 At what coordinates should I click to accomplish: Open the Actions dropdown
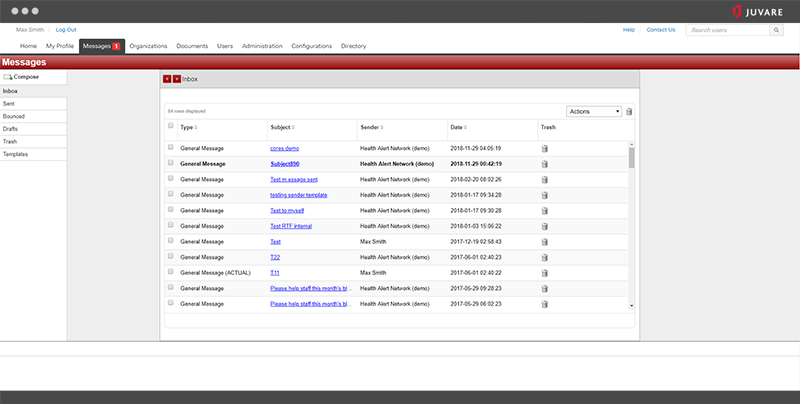coord(594,112)
